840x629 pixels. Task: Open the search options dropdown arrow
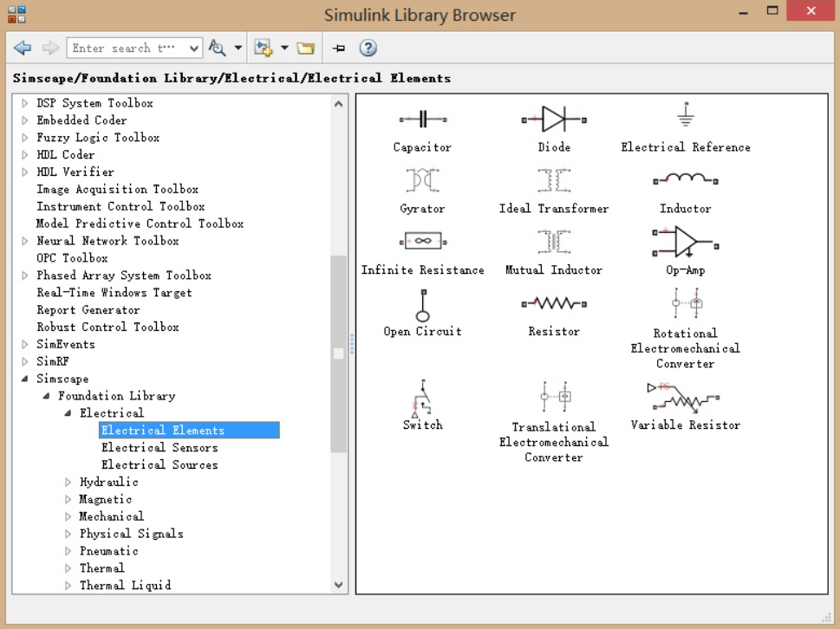pos(238,49)
